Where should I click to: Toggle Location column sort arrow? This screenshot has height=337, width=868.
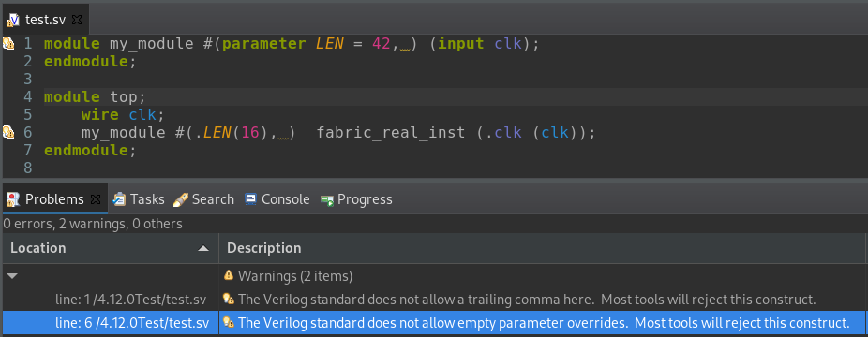click(x=203, y=249)
